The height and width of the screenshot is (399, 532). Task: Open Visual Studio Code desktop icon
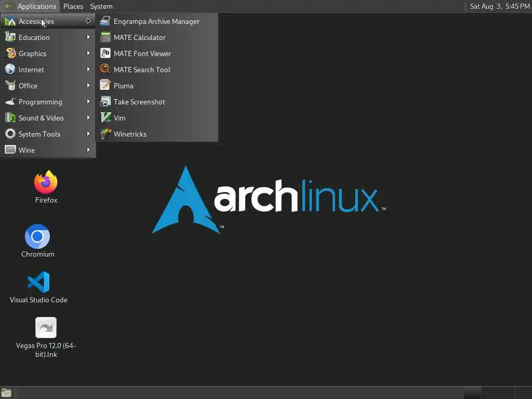pos(38,282)
